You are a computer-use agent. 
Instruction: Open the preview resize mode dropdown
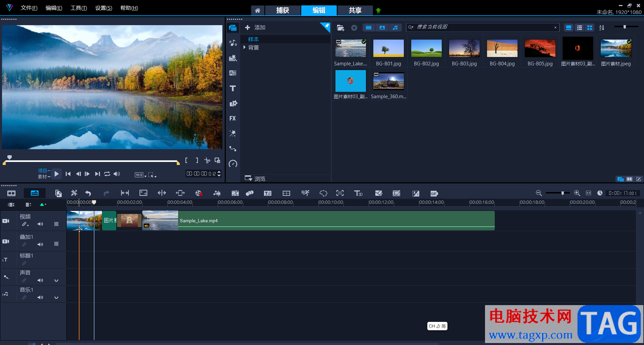152,175
